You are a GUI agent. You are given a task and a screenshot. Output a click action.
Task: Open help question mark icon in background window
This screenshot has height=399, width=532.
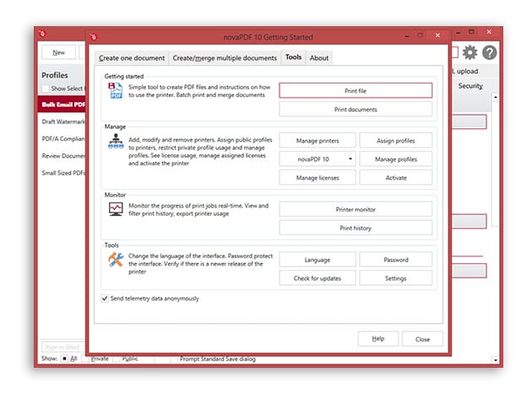(x=490, y=52)
